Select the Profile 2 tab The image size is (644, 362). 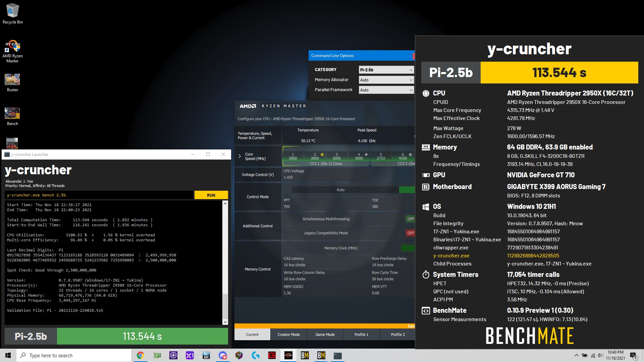point(397,335)
